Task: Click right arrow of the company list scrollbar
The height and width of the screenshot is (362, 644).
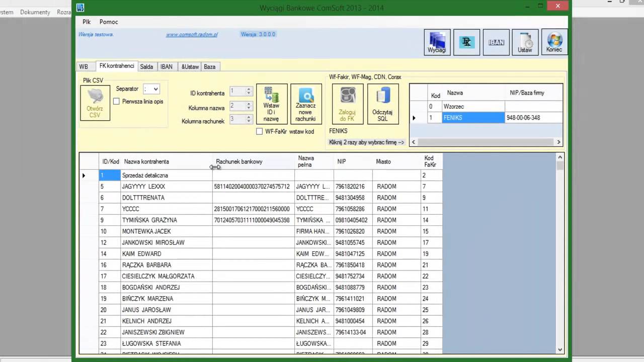Action: tap(558, 142)
